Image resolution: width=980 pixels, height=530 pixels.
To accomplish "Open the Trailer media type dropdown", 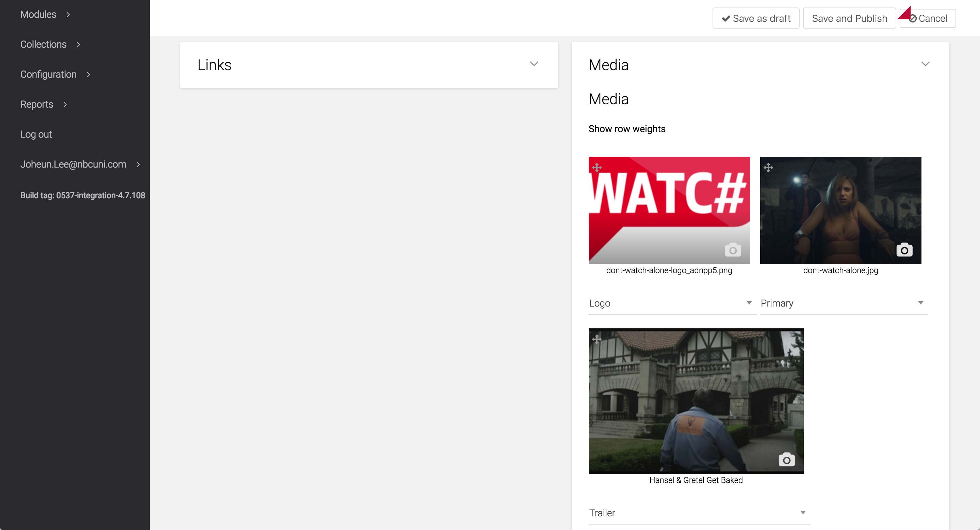I will [698, 513].
